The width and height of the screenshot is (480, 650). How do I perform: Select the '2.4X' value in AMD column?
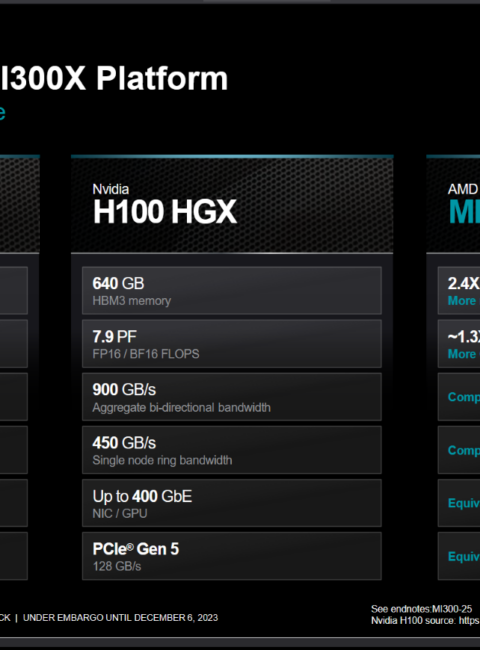tap(463, 284)
